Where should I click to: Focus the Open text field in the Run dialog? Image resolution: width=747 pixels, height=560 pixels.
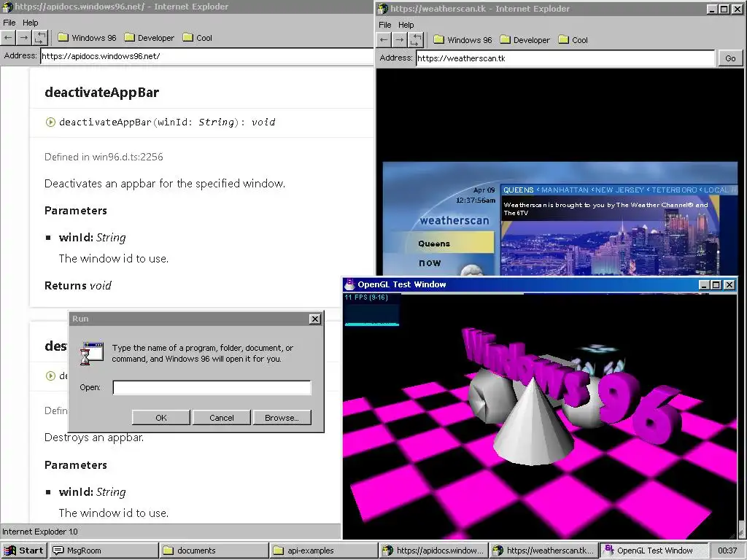coord(212,388)
